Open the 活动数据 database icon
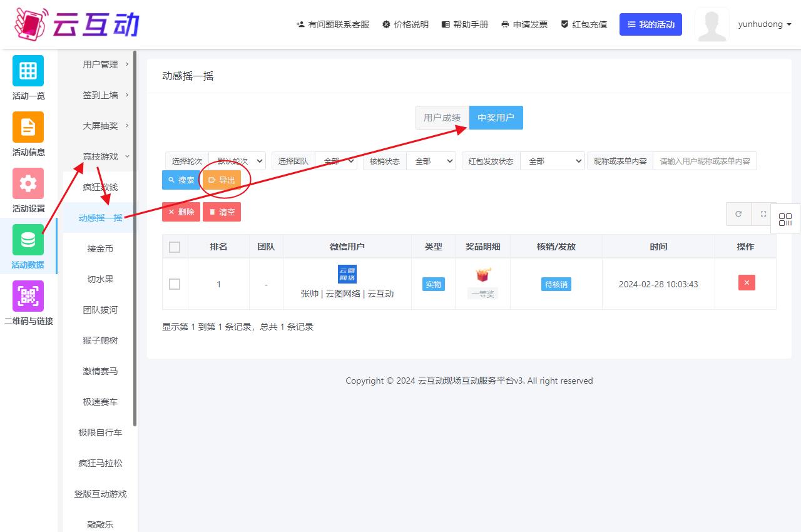Image resolution: width=801 pixels, height=532 pixels. pyautogui.click(x=28, y=240)
